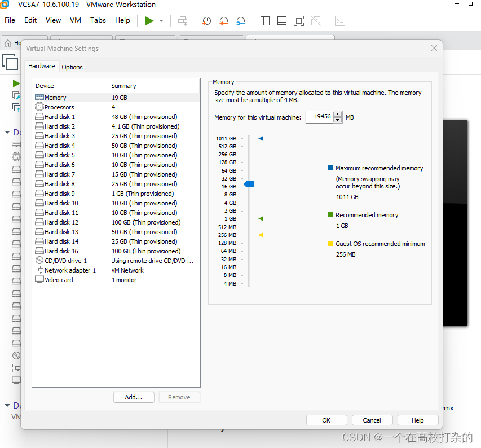Viewport: 481px width, 448px height.
Task: Open the View menu
Action: 53,20
